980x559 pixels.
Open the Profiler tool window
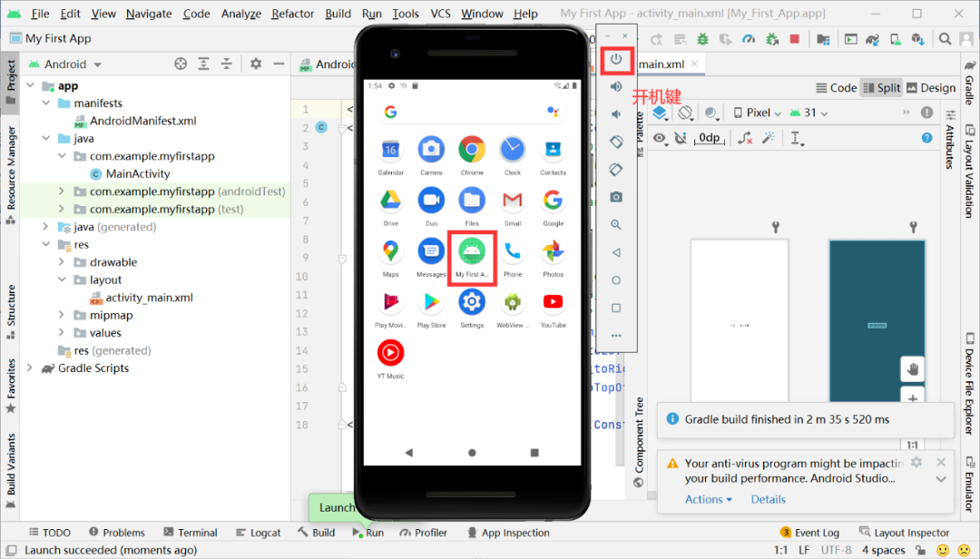pyautogui.click(x=424, y=533)
